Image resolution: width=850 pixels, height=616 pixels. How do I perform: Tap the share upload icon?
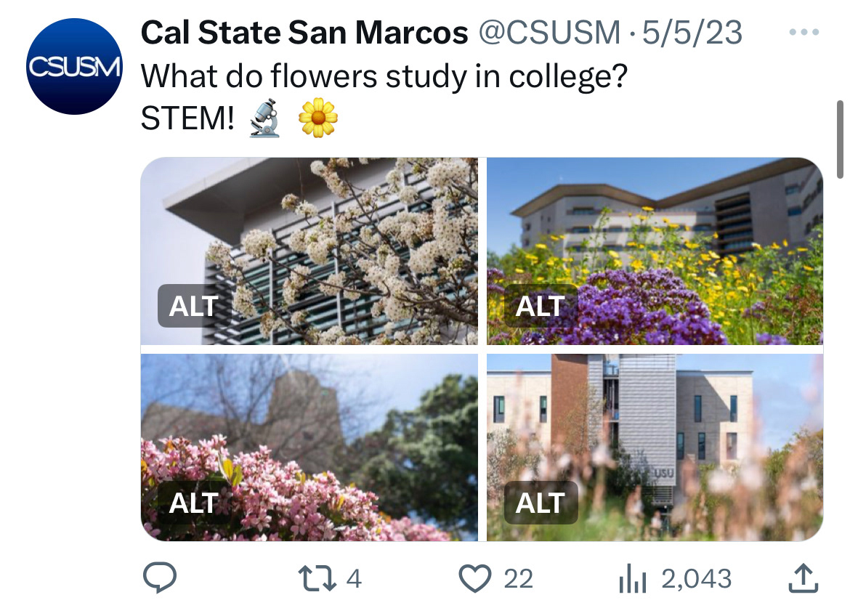coord(804,578)
